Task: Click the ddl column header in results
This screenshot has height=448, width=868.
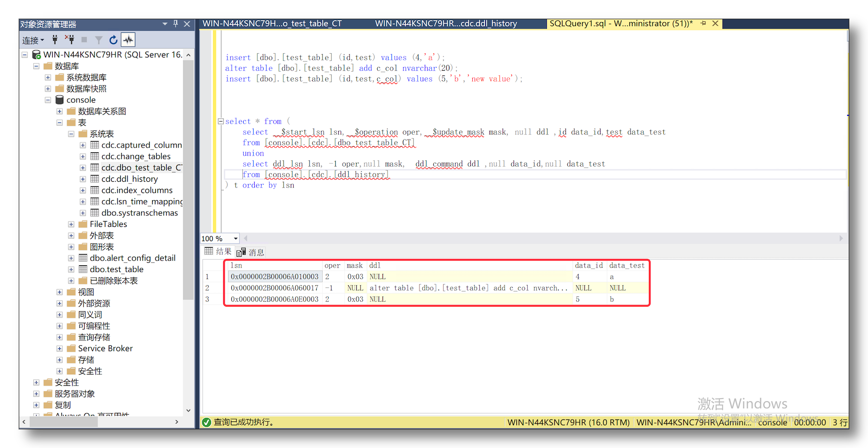Action: (x=469, y=265)
